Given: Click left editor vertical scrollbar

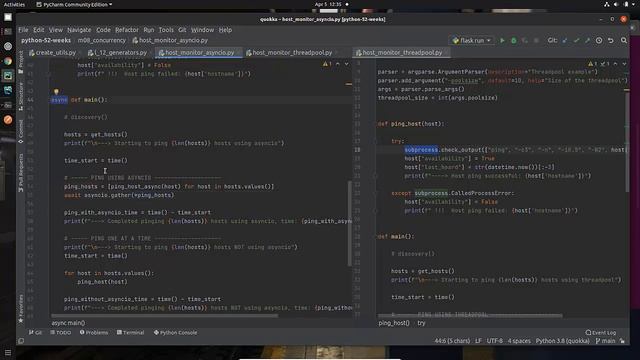Looking at the screenshot, I should [349, 224].
